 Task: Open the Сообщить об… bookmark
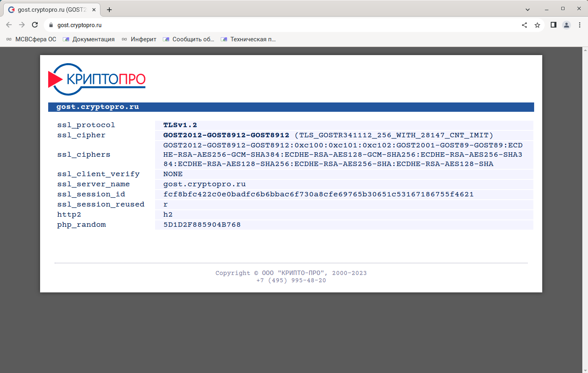188,39
